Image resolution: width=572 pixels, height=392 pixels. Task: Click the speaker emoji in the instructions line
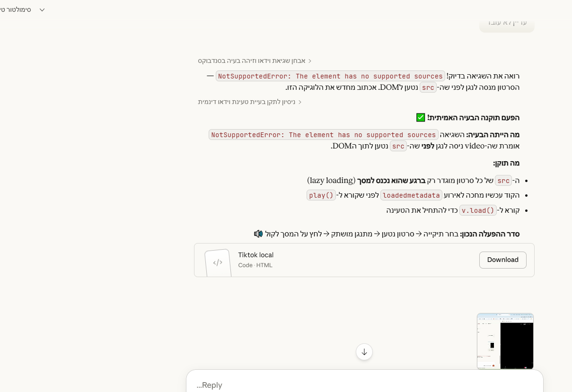(258, 234)
